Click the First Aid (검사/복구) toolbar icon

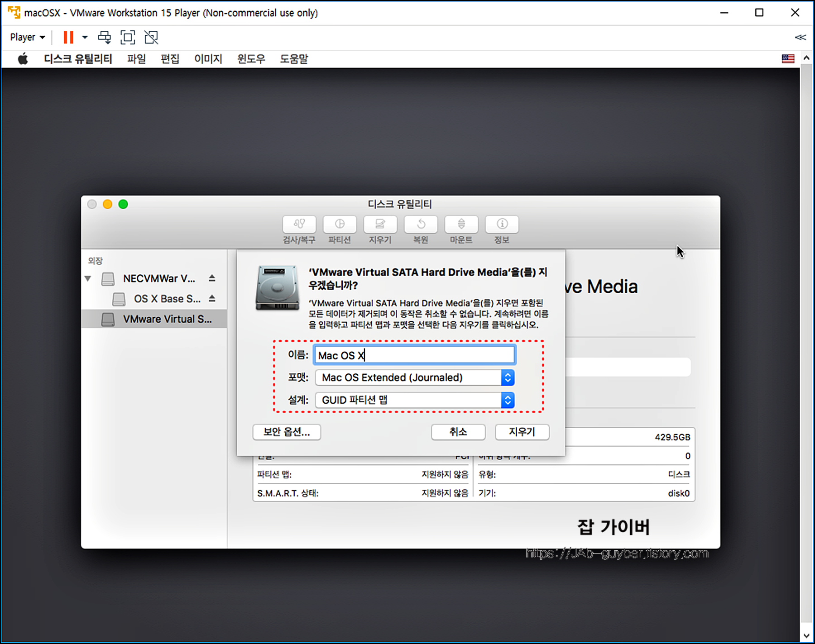[x=299, y=224]
